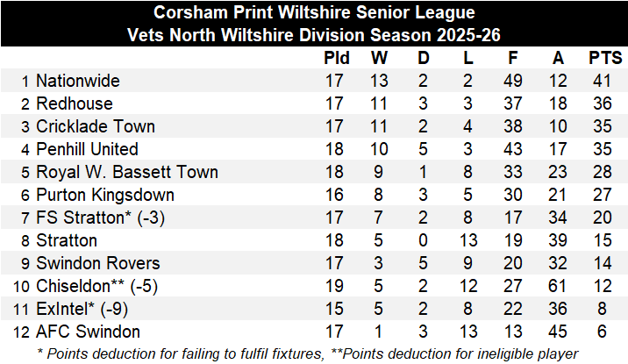Screen dimensions: 628x364
Task: Click the F column header
Action: pos(513,59)
